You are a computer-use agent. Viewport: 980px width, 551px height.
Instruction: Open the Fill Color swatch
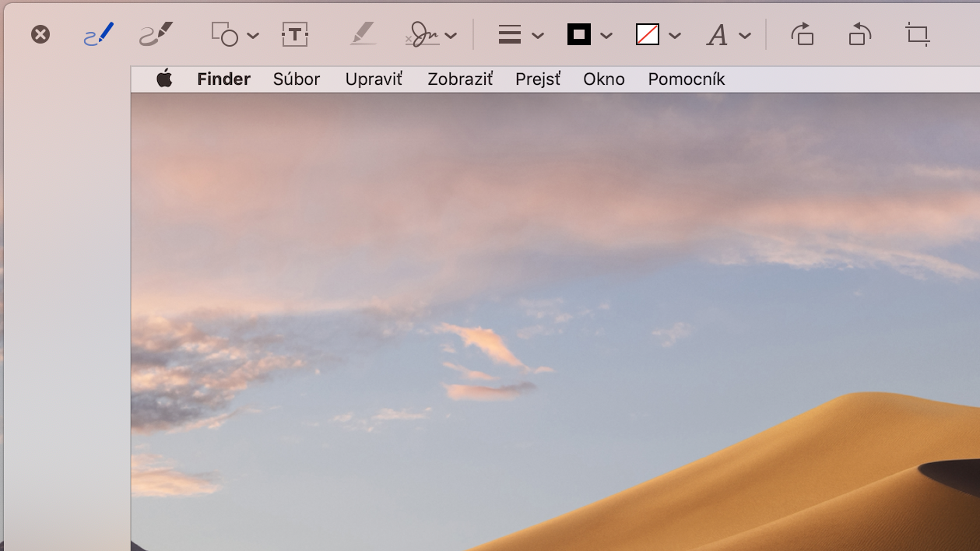[648, 34]
